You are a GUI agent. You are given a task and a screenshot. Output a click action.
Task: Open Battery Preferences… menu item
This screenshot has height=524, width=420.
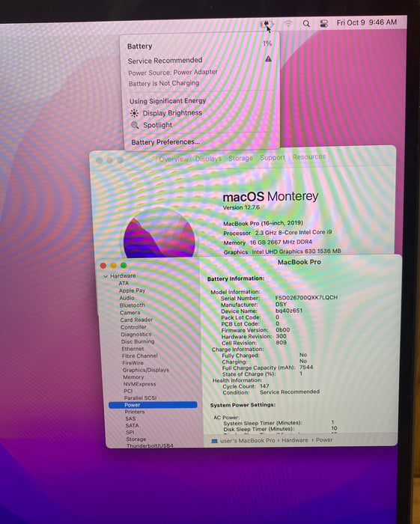pyautogui.click(x=165, y=142)
